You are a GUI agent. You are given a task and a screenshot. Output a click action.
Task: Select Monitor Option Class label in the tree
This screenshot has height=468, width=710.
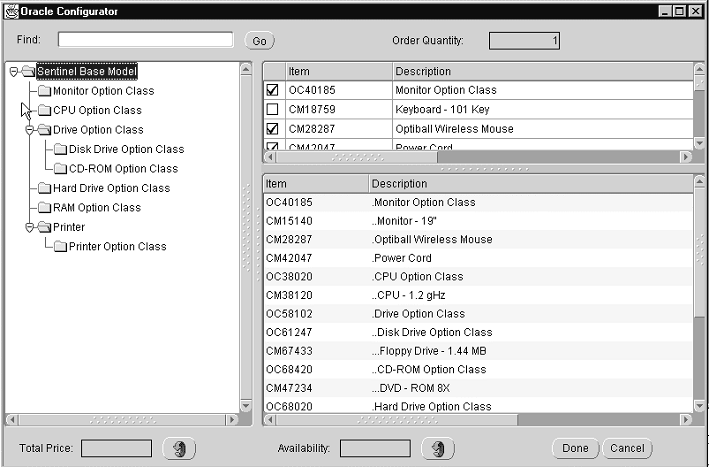point(104,91)
